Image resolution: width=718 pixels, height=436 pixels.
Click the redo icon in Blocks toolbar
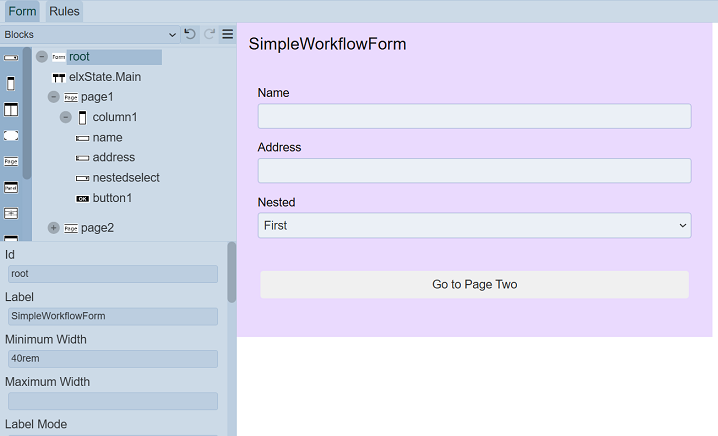pos(209,35)
